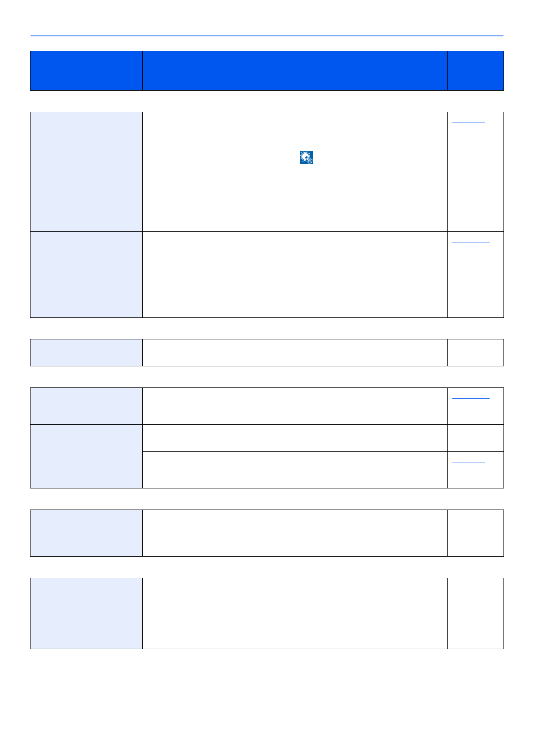Click the light-blue cell of the single-row third table
This screenshot has width=534, height=756.
[x=86, y=352]
